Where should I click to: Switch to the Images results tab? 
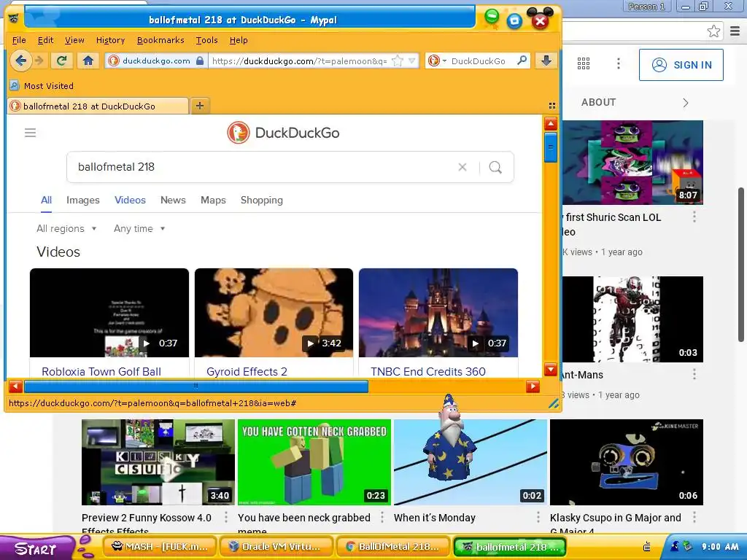(x=83, y=200)
